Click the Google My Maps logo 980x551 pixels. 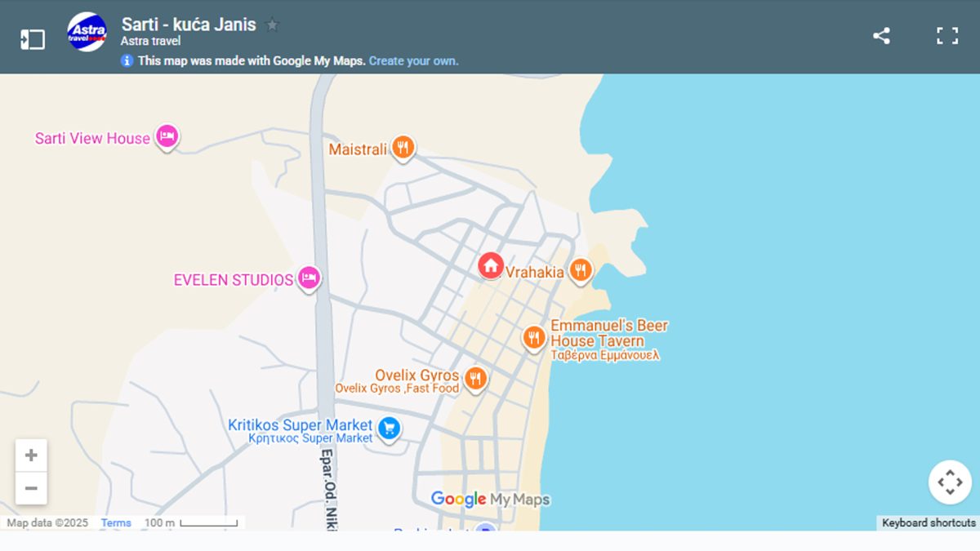(490, 499)
